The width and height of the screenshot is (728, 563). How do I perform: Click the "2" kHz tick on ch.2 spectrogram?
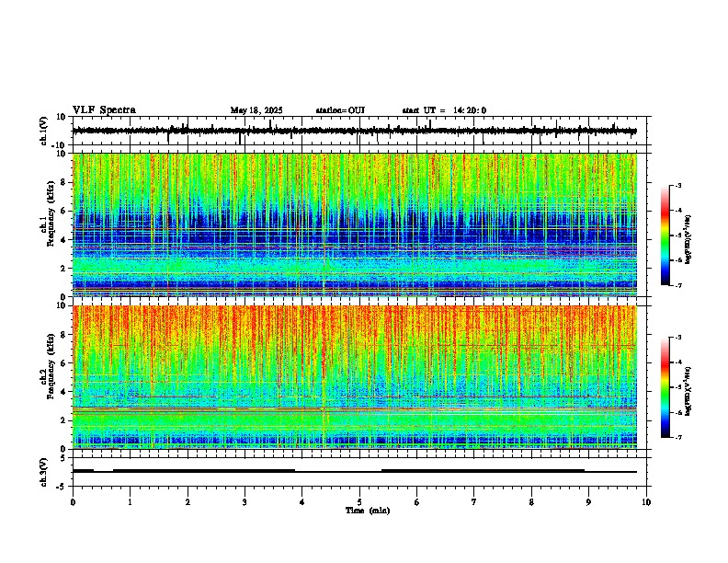[64, 420]
